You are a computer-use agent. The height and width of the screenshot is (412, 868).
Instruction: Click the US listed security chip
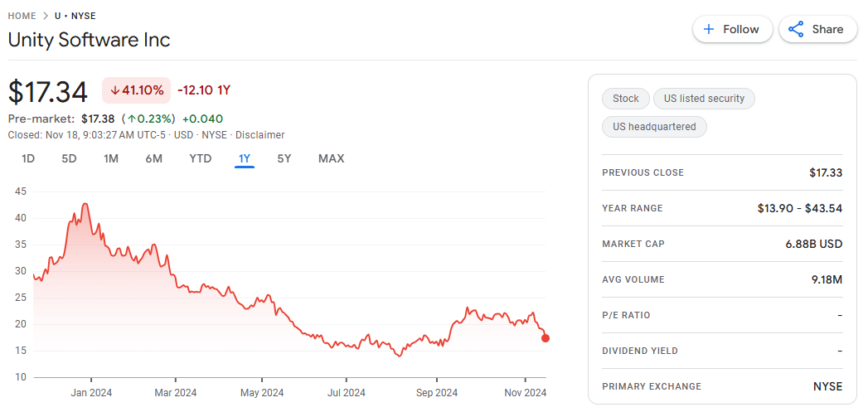coord(704,99)
